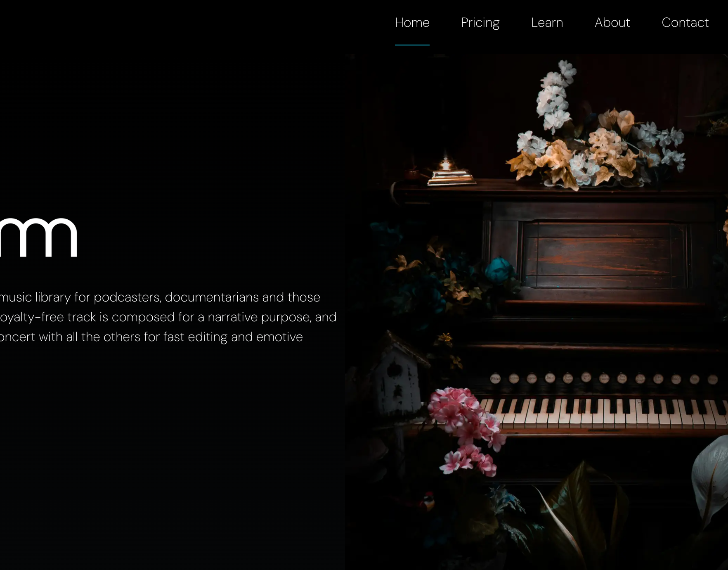Go to the Pricing page

click(x=480, y=23)
